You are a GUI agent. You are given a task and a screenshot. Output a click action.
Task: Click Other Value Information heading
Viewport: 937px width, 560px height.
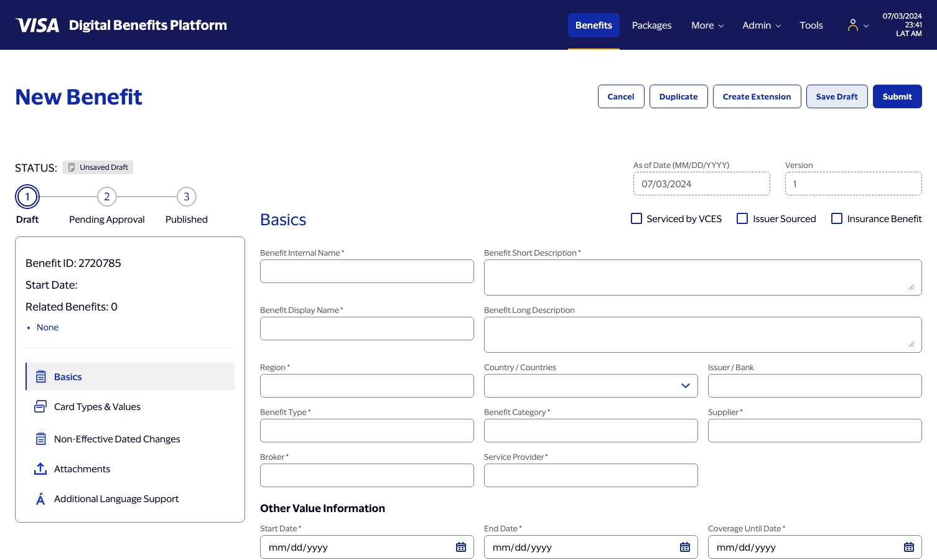pyautogui.click(x=322, y=508)
